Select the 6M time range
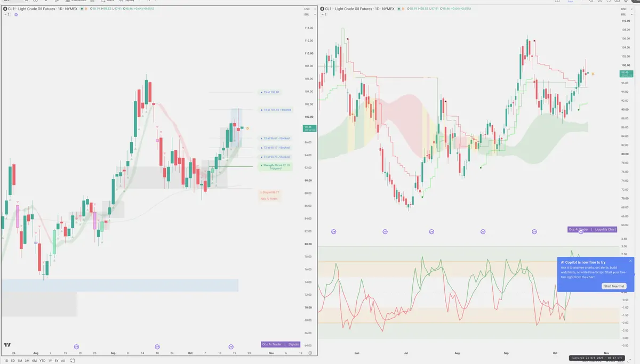Viewport: 640px width, 364px height. (34, 361)
